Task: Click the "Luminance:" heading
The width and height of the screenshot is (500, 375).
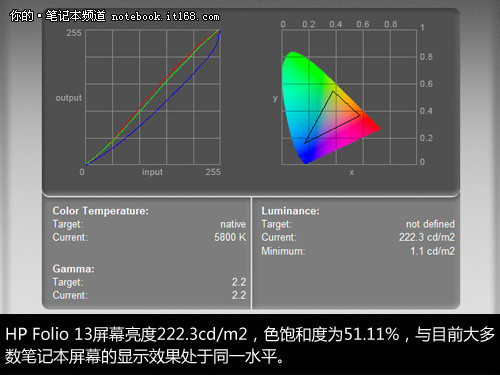Action: (x=290, y=211)
